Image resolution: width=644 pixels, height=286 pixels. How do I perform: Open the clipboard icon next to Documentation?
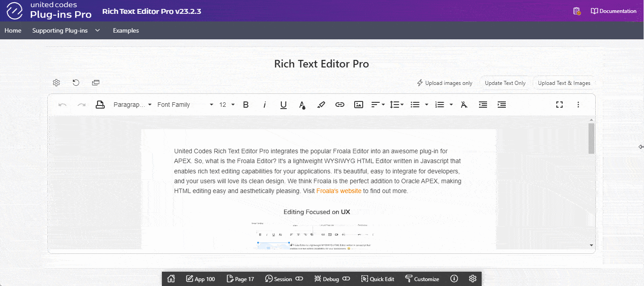[x=577, y=11]
